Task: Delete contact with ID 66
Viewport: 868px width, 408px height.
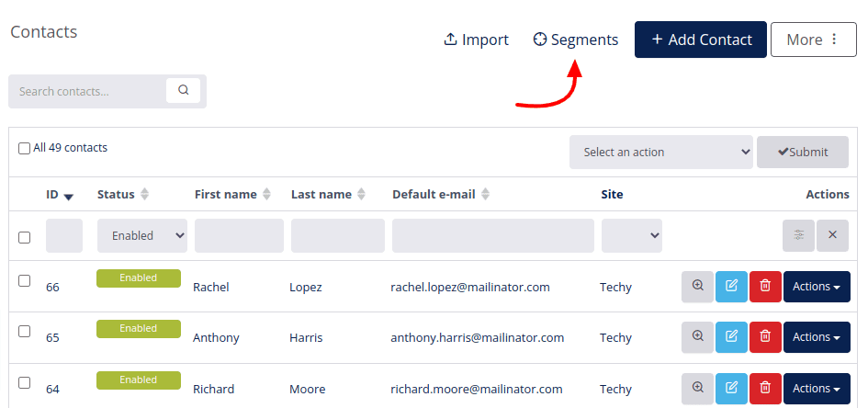Action: [765, 286]
